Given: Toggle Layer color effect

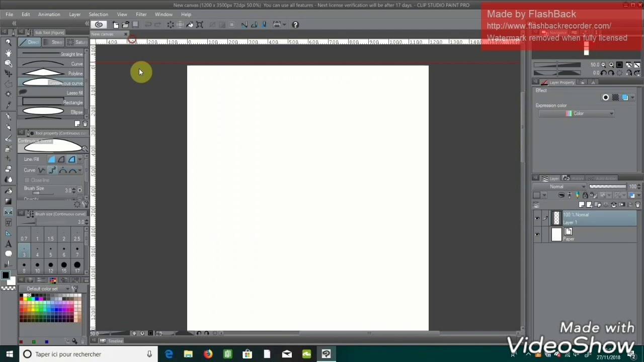Looking at the screenshot, I should [625, 97].
